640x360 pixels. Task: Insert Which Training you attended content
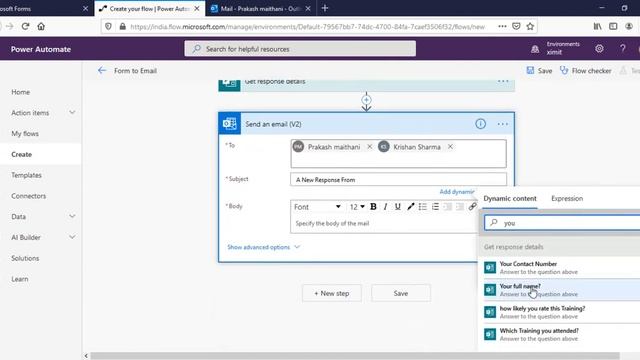(562, 334)
